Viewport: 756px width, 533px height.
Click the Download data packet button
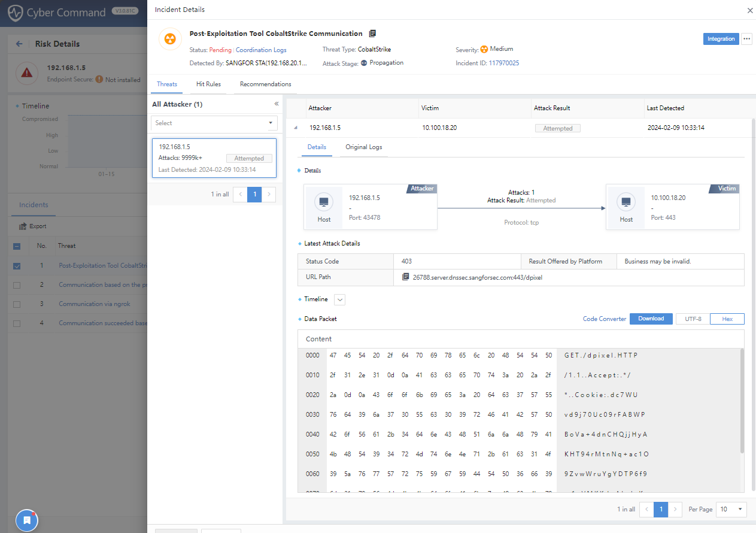[651, 319]
